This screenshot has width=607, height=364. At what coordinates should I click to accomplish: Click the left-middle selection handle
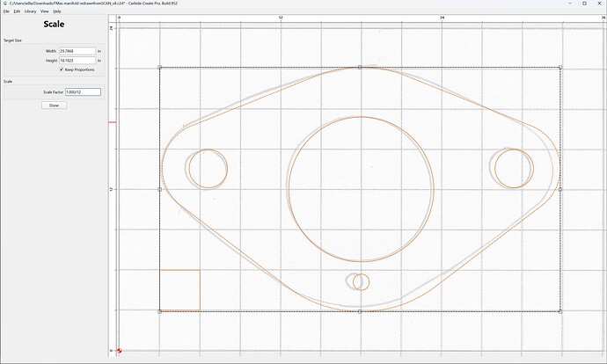click(x=159, y=190)
